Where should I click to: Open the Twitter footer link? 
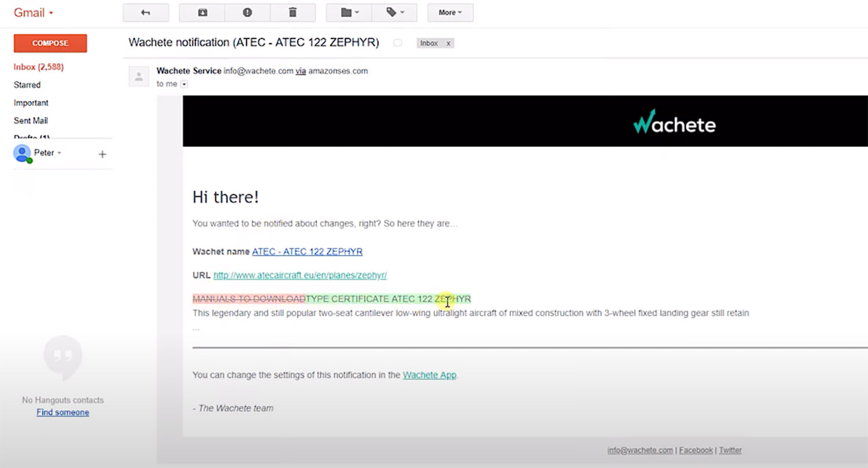click(x=730, y=450)
